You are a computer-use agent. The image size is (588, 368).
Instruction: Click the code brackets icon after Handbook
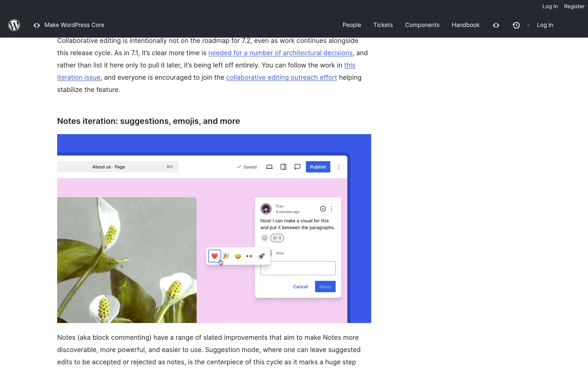tap(496, 25)
